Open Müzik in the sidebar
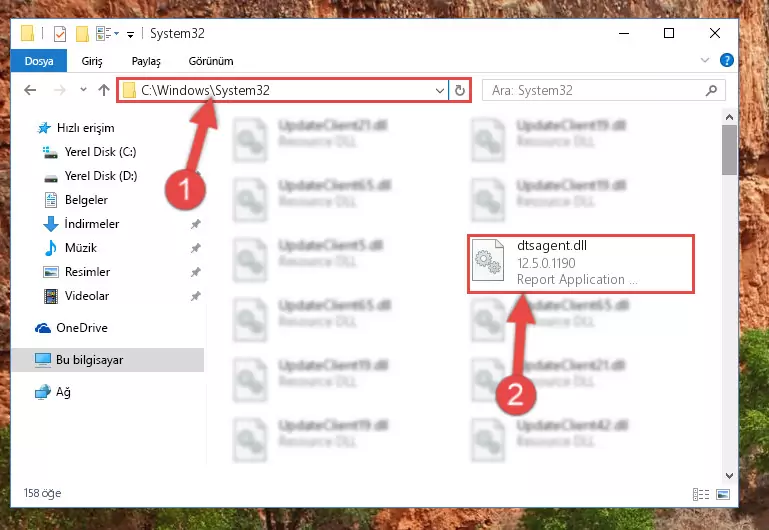 pyautogui.click(x=71, y=248)
